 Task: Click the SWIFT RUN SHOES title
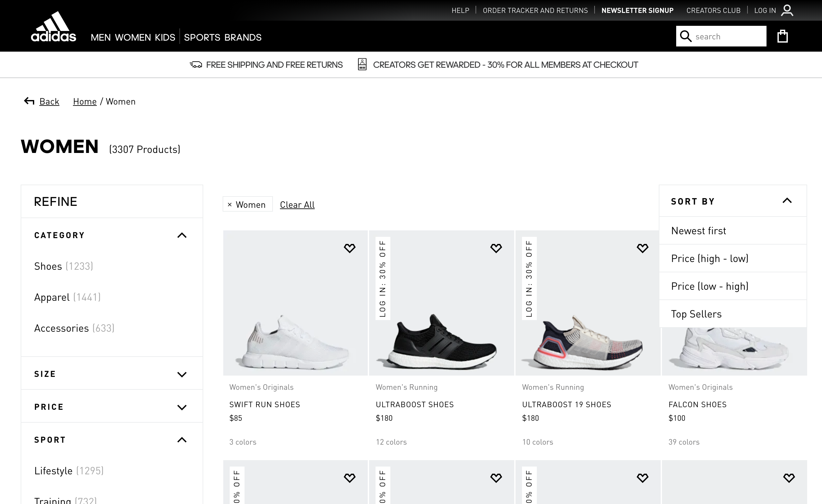[265, 404]
